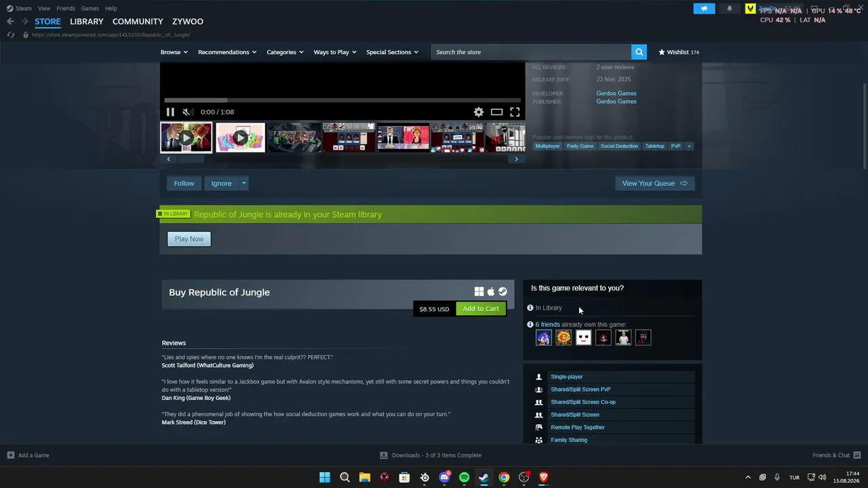This screenshot has height=488, width=868.
Task: Toggle theater mode on video player
Action: click(x=497, y=112)
